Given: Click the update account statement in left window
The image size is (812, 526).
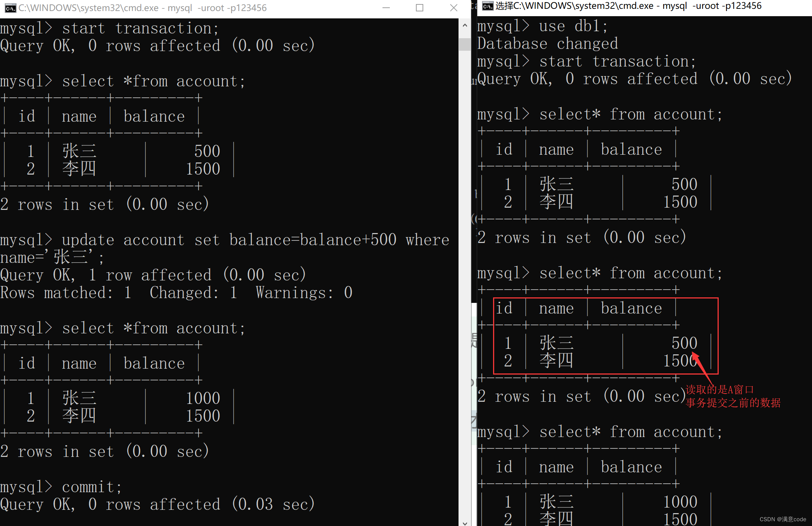Looking at the screenshot, I should click(x=225, y=249).
